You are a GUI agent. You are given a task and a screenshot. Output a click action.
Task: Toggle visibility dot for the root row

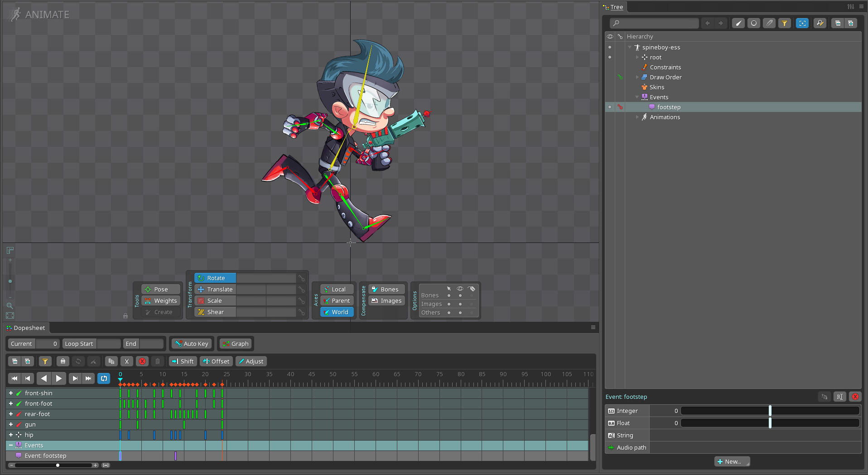point(610,57)
